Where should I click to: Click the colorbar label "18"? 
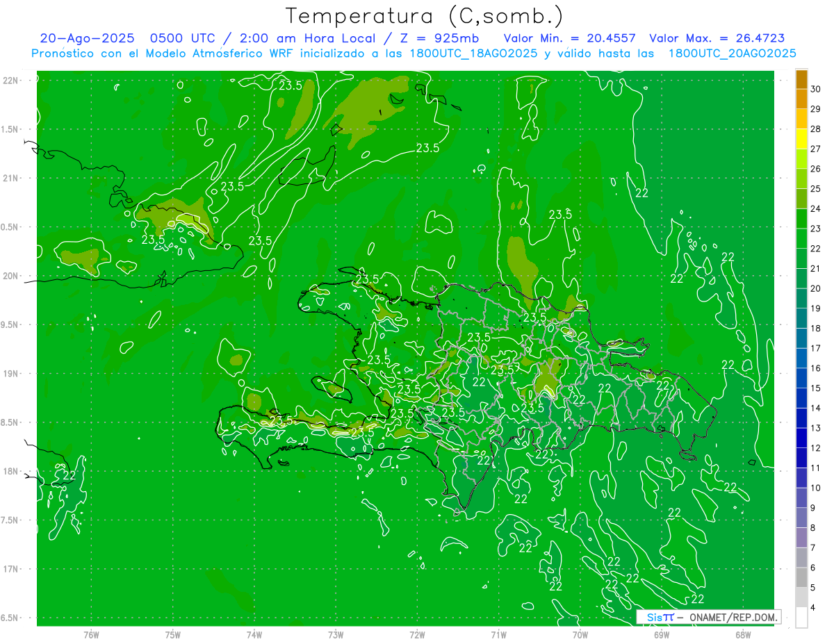(815, 329)
